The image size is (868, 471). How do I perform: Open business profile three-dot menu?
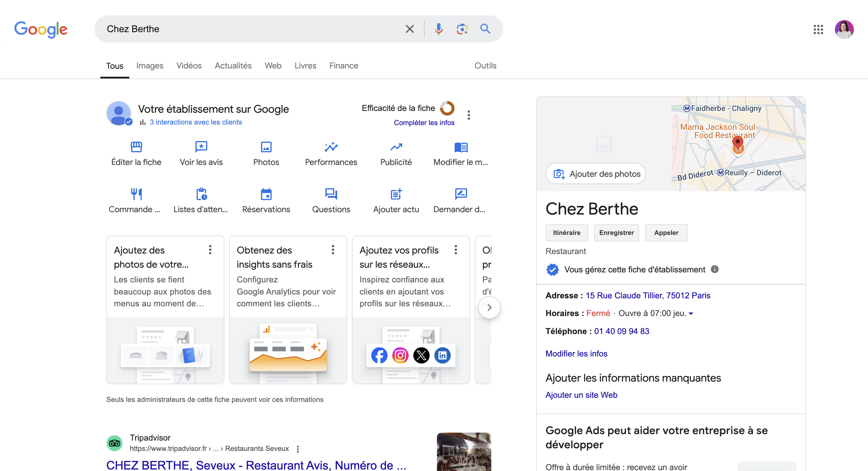468,115
